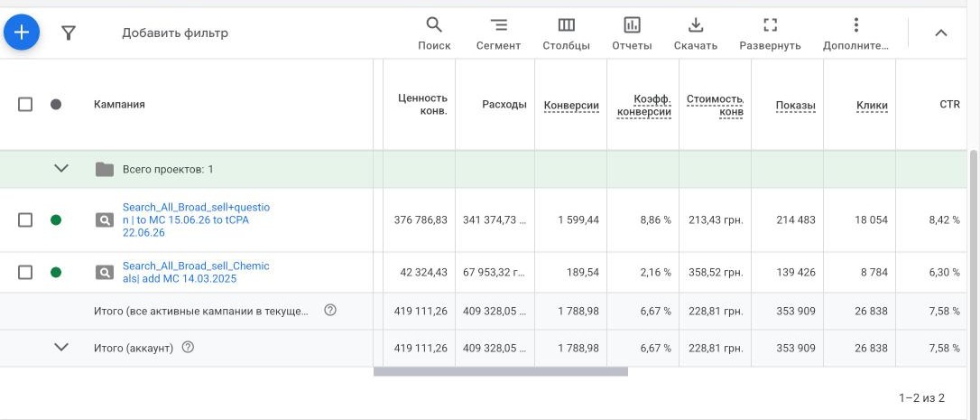Click search icon of Chemicals campaign

pyautogui.click(x=105, y=273)
